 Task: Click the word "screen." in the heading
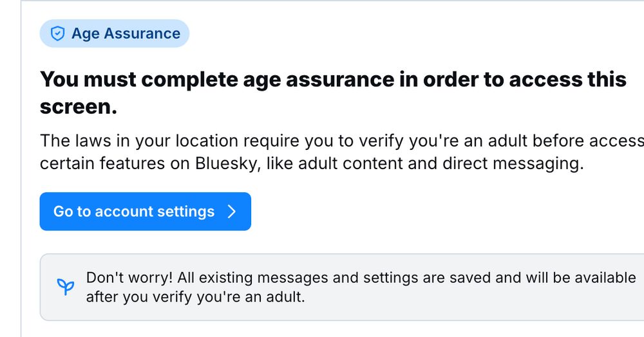pos(79,107)
